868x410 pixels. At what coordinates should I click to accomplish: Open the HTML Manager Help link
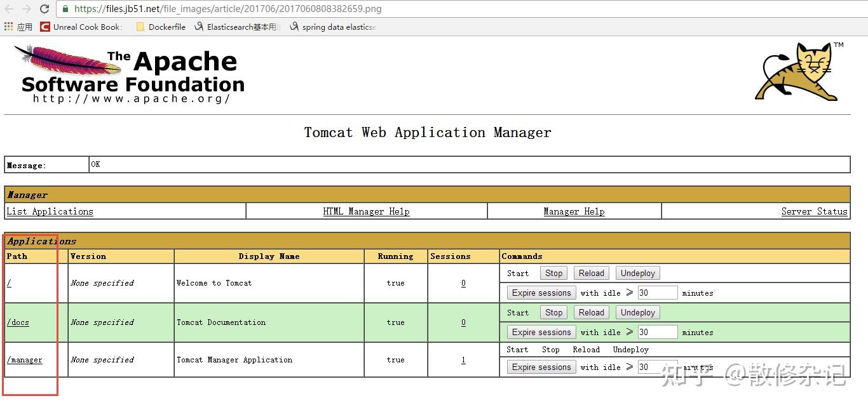[x=366, y=211]
